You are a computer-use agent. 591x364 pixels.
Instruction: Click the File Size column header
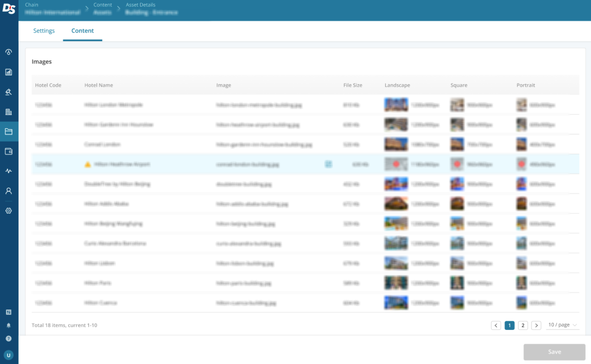click(x=352, y=85)
